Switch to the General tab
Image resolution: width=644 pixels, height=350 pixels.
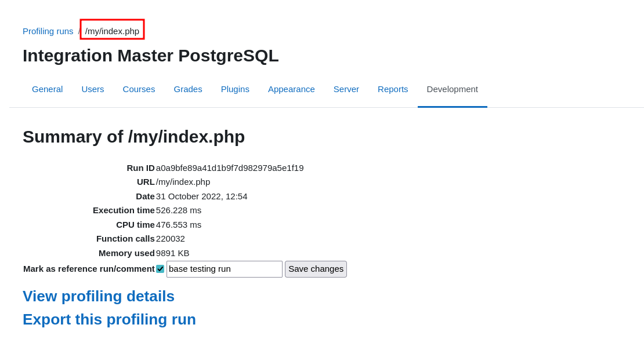point(47,89)
